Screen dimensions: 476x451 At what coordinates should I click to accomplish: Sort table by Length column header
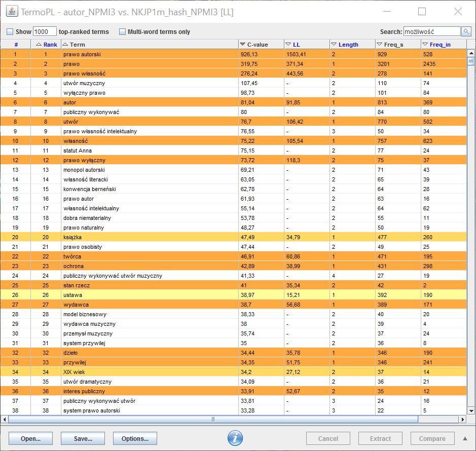(x=352, y=44)
